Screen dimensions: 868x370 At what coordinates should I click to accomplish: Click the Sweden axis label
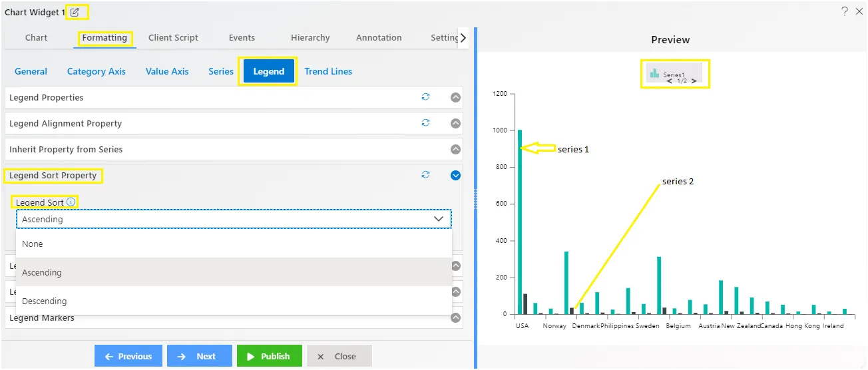pos(648,326)
